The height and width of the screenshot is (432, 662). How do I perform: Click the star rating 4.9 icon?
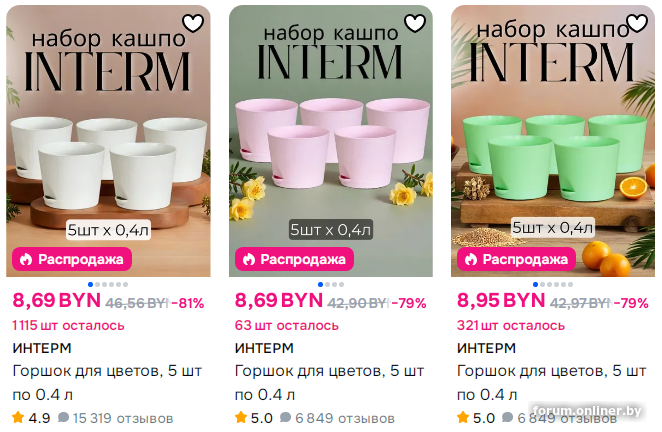[x=18, y=418]
